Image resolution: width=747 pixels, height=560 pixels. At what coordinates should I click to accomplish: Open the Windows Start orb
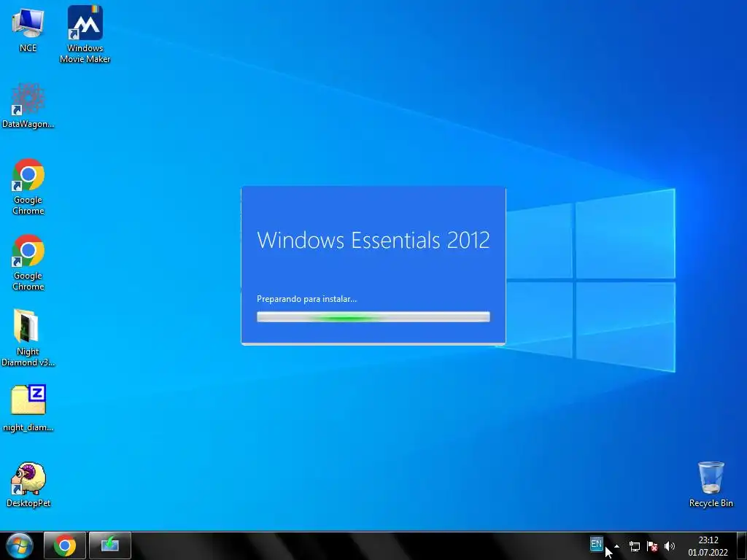tap(20, 545)
